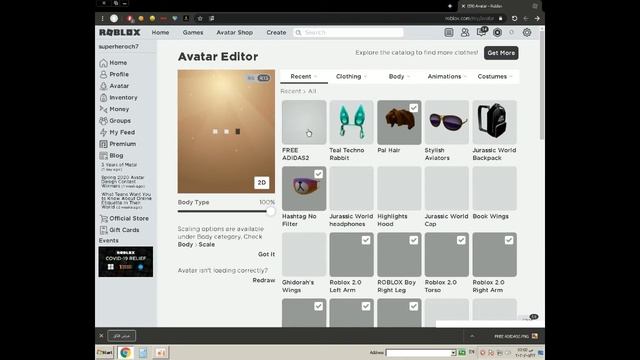Screen dimensions: 640x360
Task: Select the FREE ADIDAS2 item thumbnail
Action: pos(304,122)
